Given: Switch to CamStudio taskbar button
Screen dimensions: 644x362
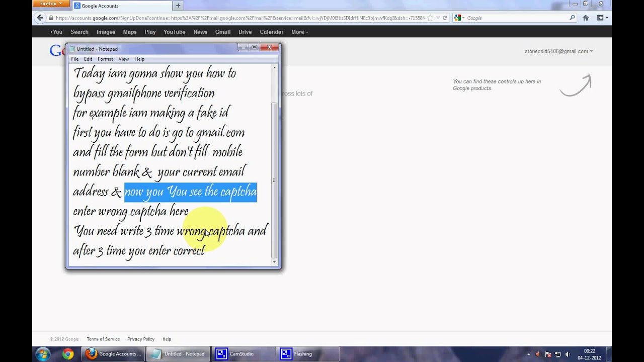Looking at the screenshot, I should tap(243, 354).
